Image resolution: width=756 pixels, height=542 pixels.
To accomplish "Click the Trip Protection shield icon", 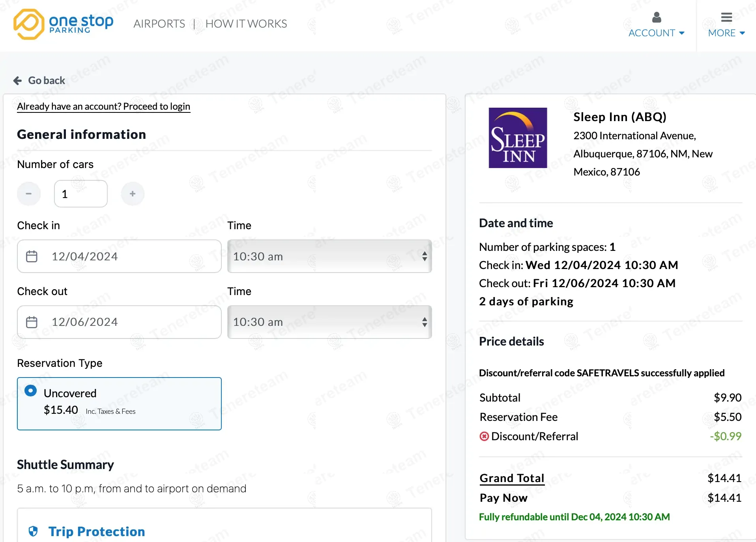I will pyautogui.click(x=33, y=531).
